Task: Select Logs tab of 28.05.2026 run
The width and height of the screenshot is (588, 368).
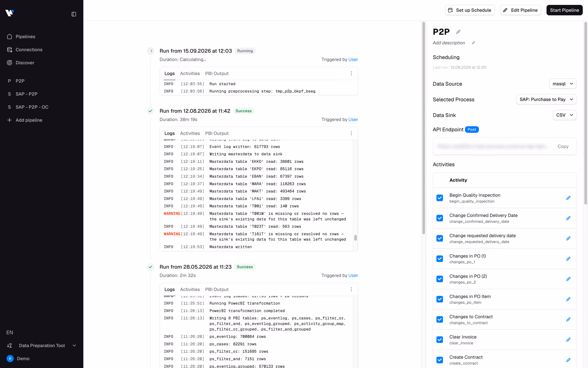Action: coord(170,289)
